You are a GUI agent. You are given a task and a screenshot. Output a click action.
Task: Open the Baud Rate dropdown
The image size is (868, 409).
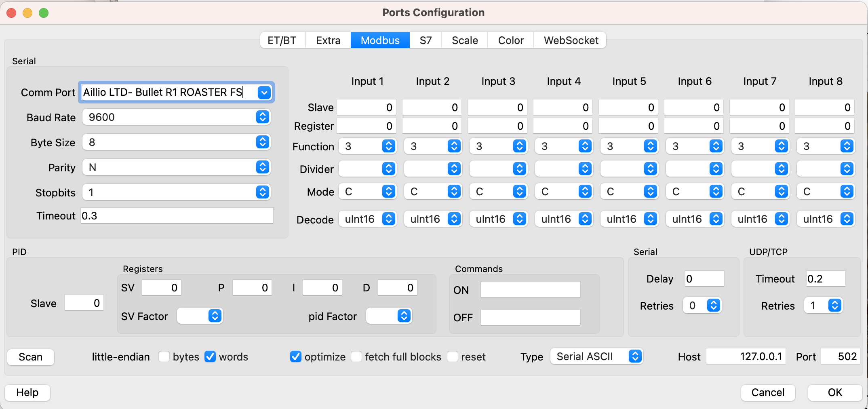pyautogui.click(x=263, y=117)
